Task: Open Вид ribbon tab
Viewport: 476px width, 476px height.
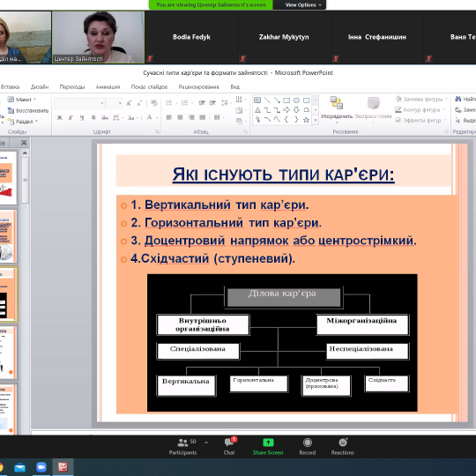Action: tap(234, 86)
